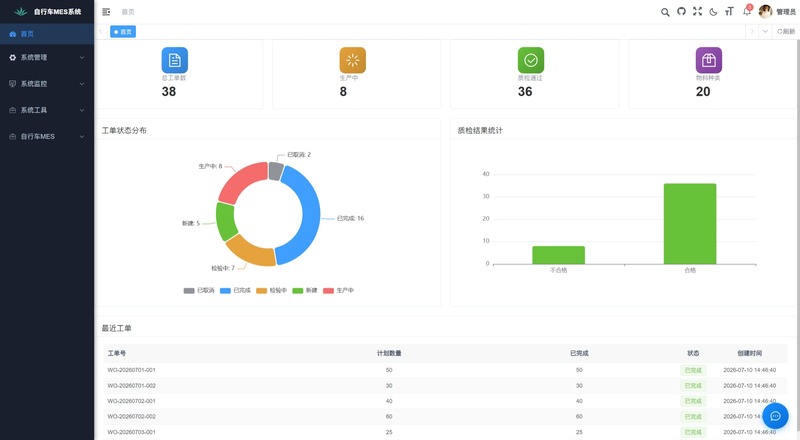Click the purple material types icon
Viewport: 800px width, 440px height.
point(709,60)
